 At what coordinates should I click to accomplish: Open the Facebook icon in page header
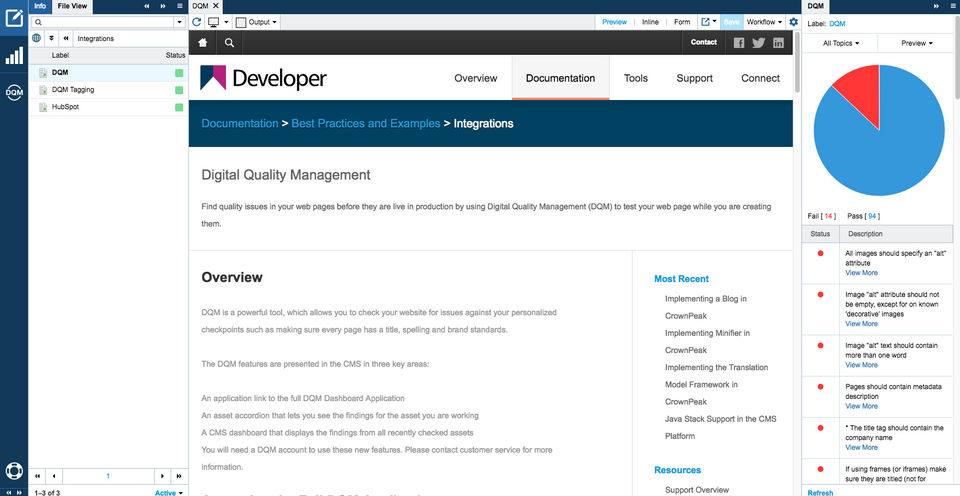tap(739, 42)
